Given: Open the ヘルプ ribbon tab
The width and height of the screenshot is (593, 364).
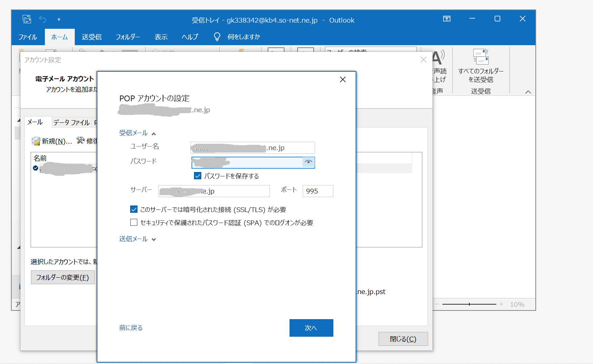Looking at the screenshot, I should click(x=190, y=37).
